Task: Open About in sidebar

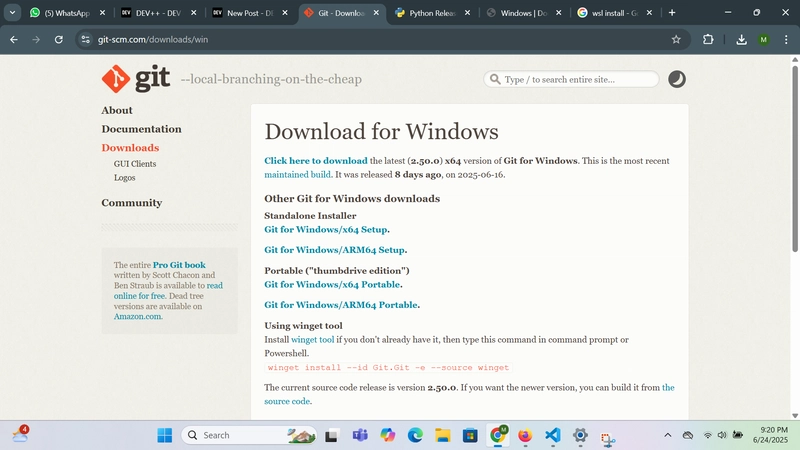Action: 117,110
